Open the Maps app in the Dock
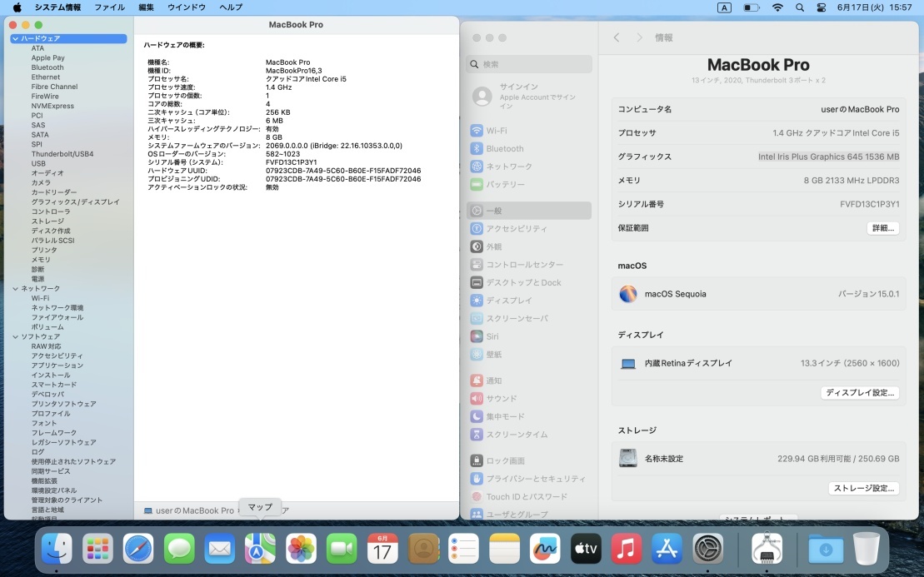924x577 pixels. coord(261,549)
